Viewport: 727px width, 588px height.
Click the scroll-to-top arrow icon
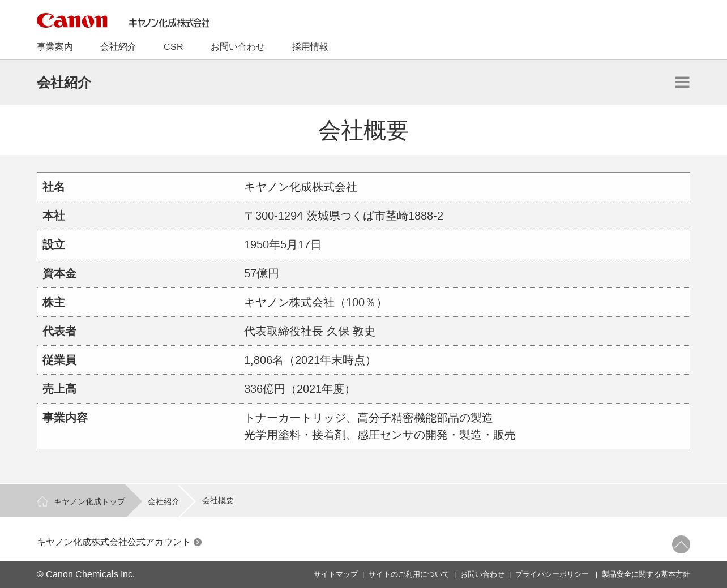click(x=681, y=544)
